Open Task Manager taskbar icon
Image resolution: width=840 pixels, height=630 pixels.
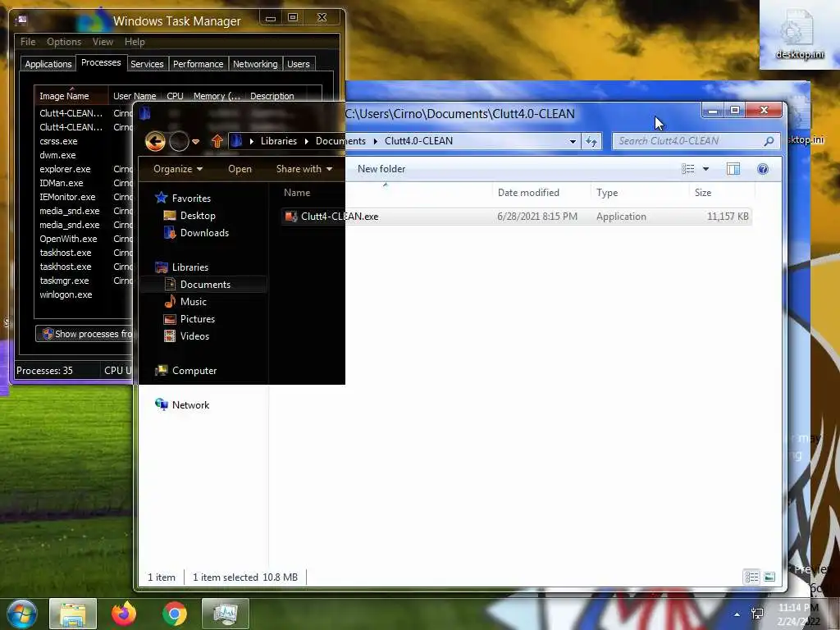click(225, 614)
